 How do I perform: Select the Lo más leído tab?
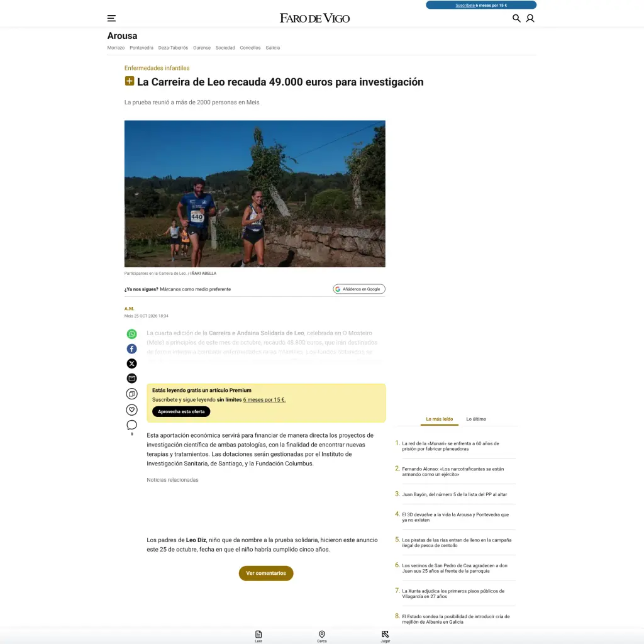(440, 419)
